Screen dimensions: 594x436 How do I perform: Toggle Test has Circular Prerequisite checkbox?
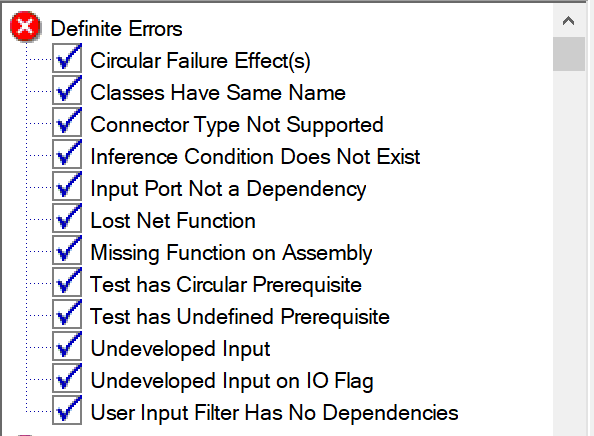pyautogui.click(x=67, y=282)
